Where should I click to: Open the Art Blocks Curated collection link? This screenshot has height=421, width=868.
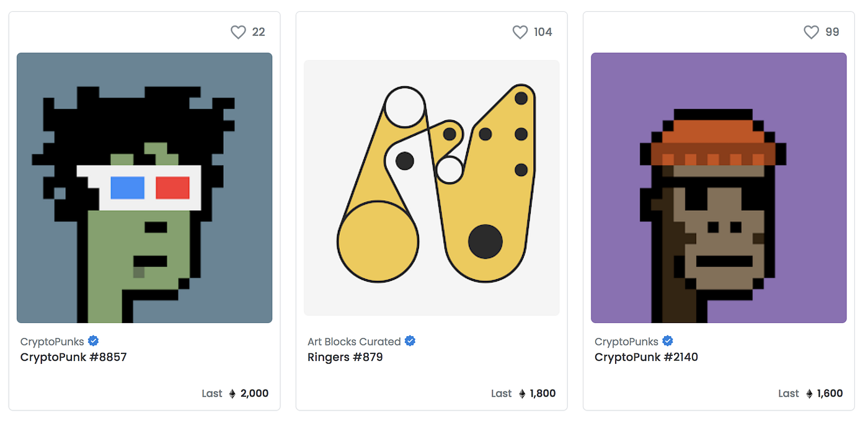point(354,342)
